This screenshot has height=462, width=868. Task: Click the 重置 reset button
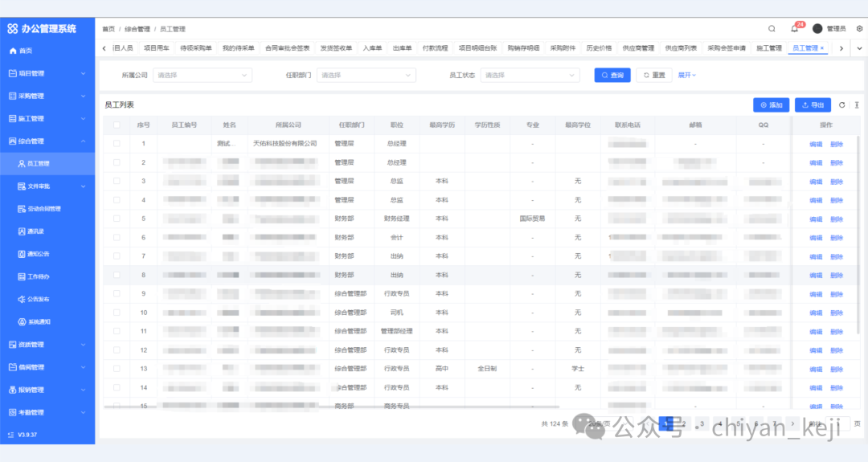653,76
